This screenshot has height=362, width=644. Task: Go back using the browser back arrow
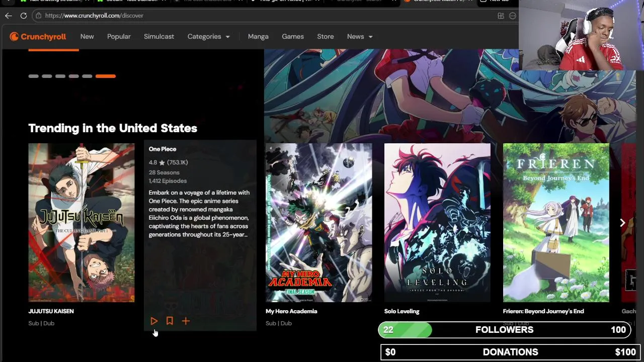9,16
